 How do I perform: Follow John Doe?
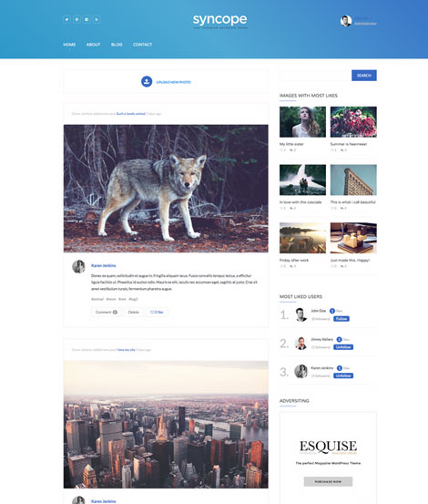tap(341, 319)
